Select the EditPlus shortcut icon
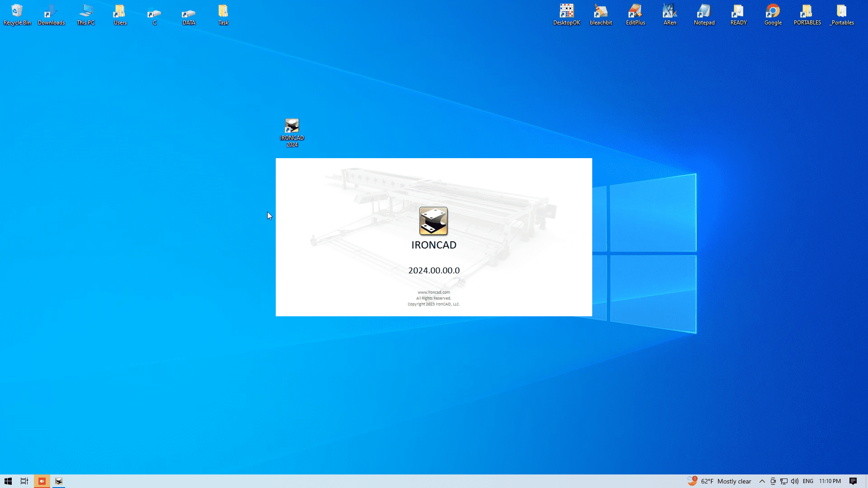The image size is (868, 488). coord(635,14)
